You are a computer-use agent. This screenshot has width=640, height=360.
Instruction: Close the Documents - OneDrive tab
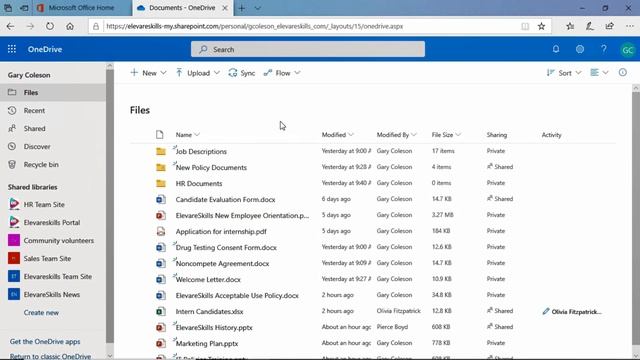point(225,8)
